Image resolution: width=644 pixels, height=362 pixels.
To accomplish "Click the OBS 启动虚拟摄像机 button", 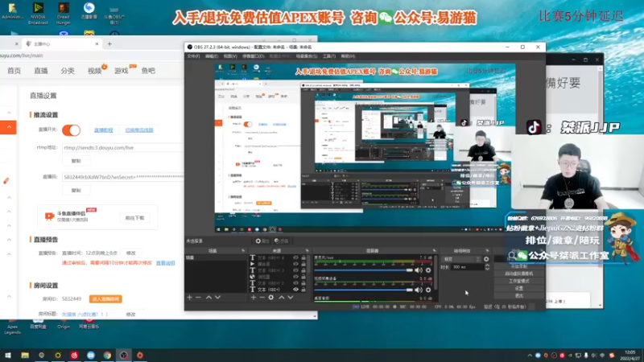I will (x=519, y=274).
